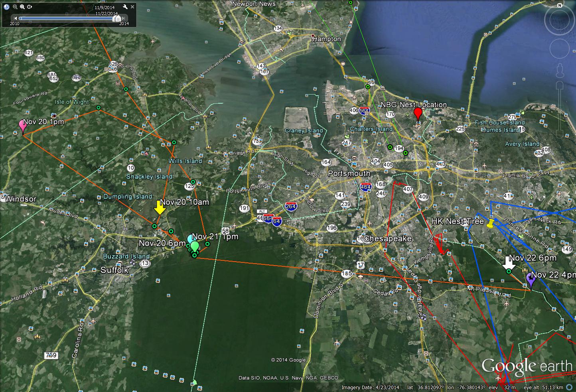Click the route 225 shield
The height and width of the screenshot is (392, 576).
pos(460,129)
